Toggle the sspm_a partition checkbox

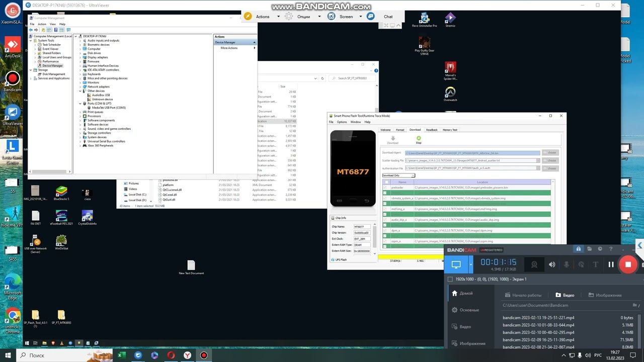point(385,241)
